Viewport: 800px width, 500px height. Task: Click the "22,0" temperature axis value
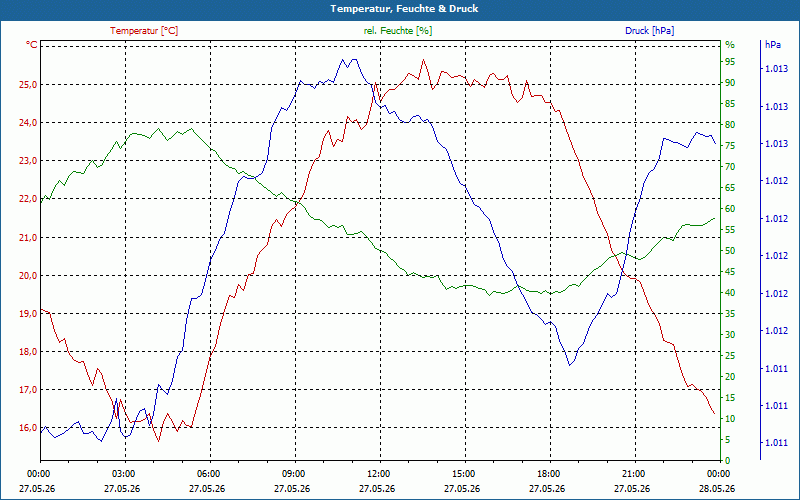[28, 199]
